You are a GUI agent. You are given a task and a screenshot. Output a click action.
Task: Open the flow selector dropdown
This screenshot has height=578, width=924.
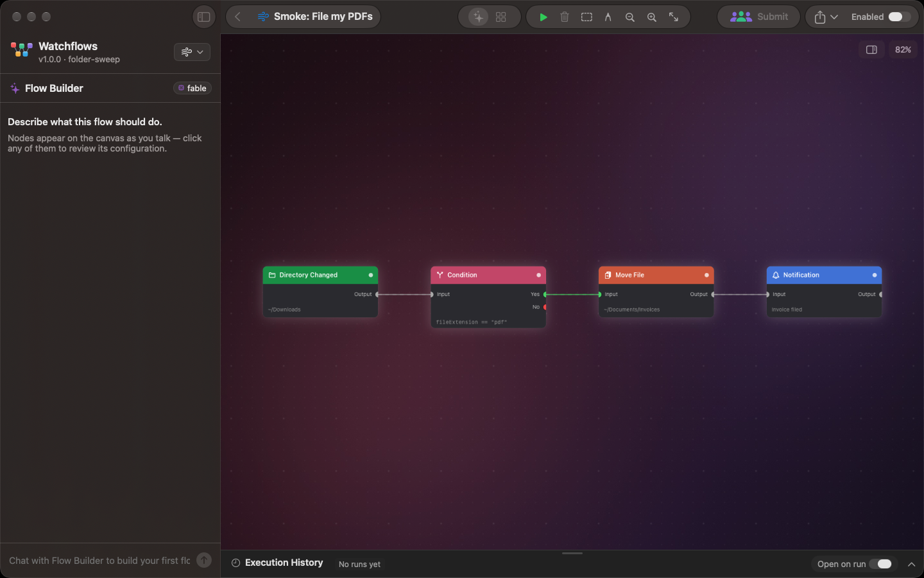(x=192, y=52)
